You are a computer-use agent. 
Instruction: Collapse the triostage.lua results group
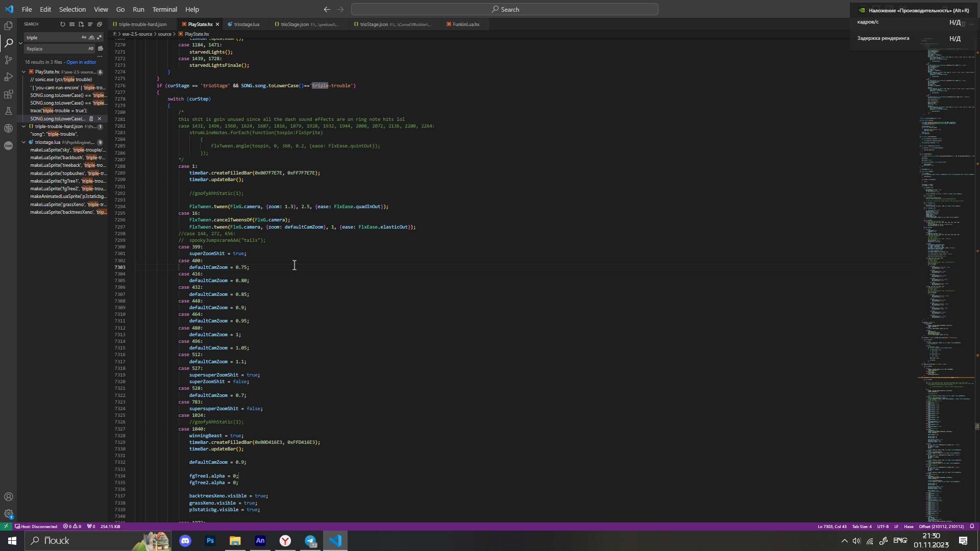(x=24, y=142)
